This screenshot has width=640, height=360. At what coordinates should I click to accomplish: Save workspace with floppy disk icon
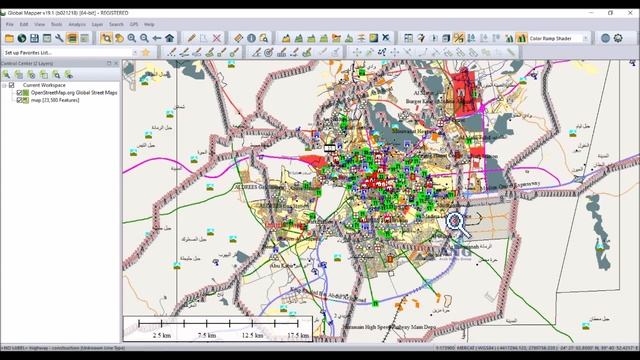click(x=34, y=38)
